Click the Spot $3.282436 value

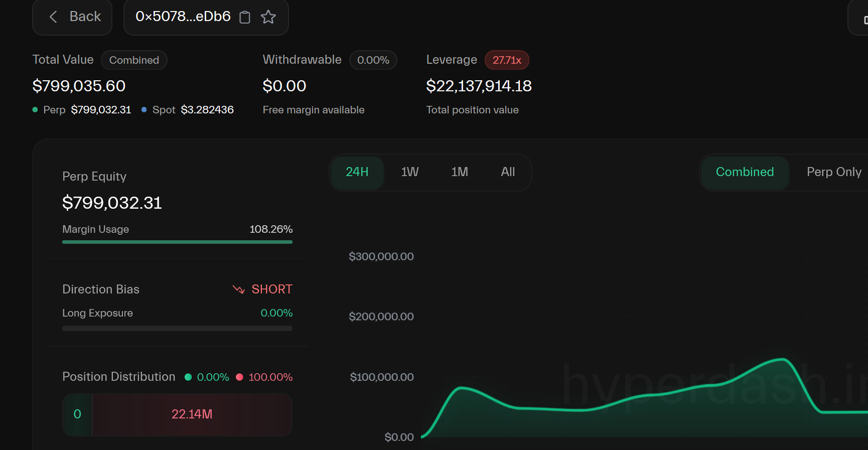point(207,110)
